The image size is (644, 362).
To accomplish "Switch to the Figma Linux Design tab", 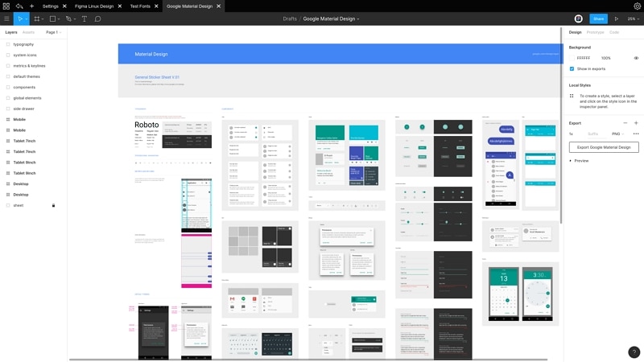I will point(94,6).
